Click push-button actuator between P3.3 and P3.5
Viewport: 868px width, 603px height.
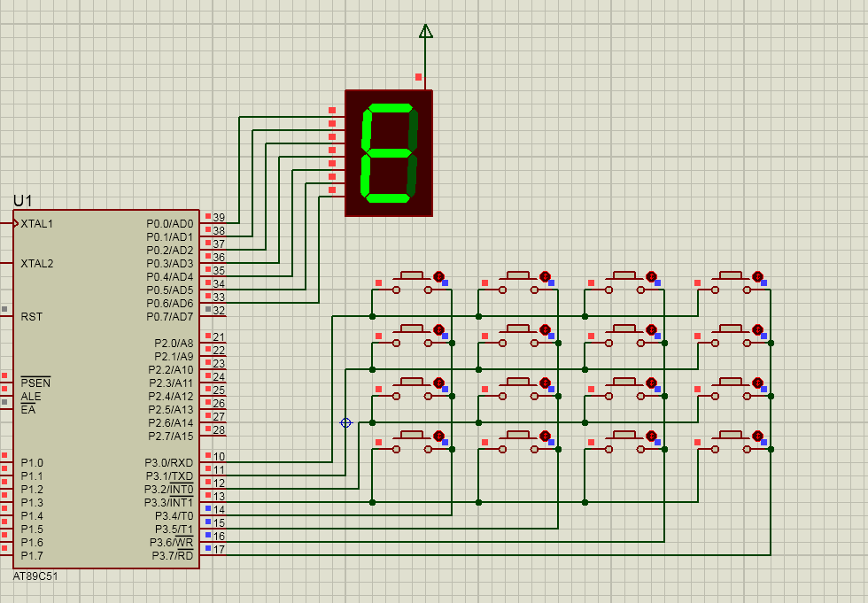(x=518, y=435)
